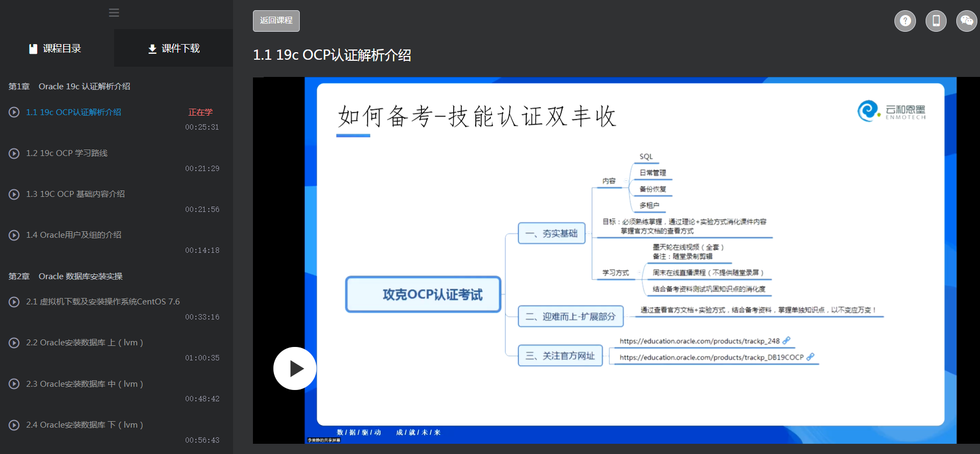Click the 00:21:29 duration text
This screenshot has height=454, width=980.
tap(202, 169)
